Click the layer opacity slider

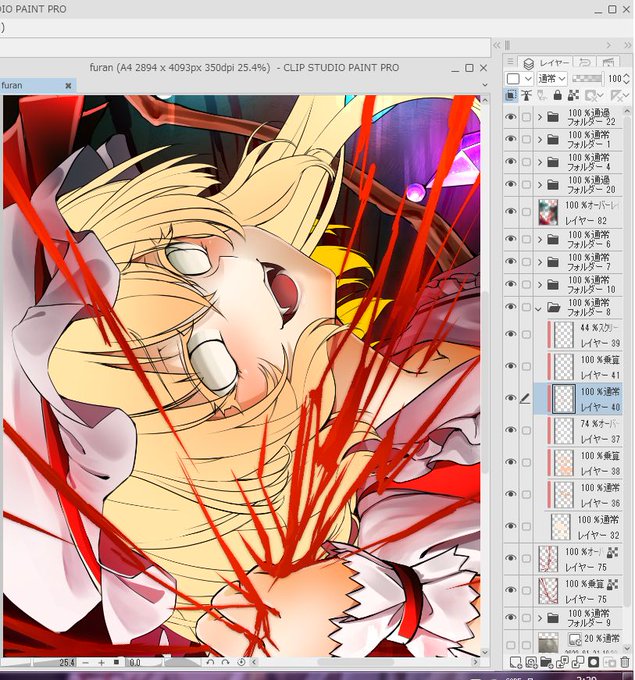[588, 78]
